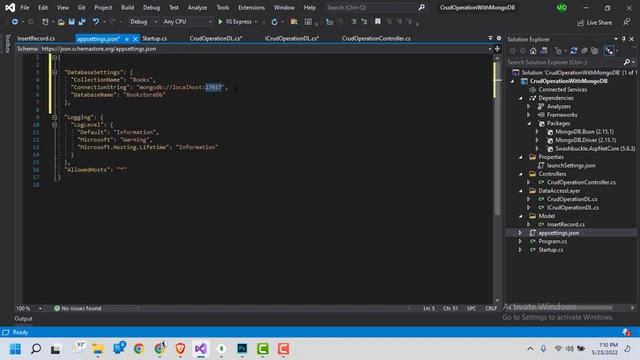Click the Collapse All icon in Solution Explorer

pyautogui.click(x=584, y=51)
